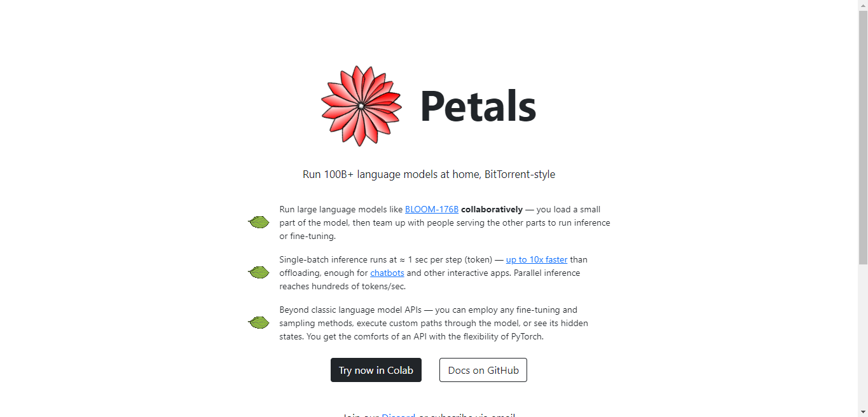Click the "or fine-tuning." line of first paragraph
Image resolution: width=868 pixels, height=417 pixels.
pos(307,236)
